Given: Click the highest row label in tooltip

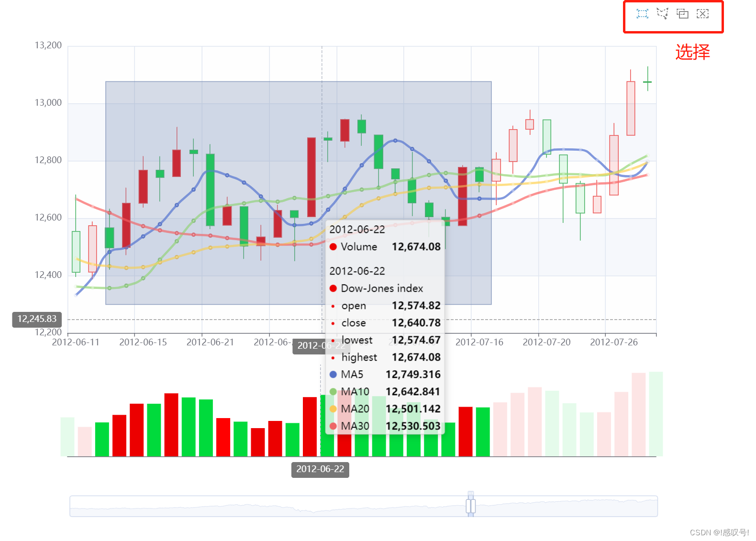Looking at the screenshot, I should [359, 357].
